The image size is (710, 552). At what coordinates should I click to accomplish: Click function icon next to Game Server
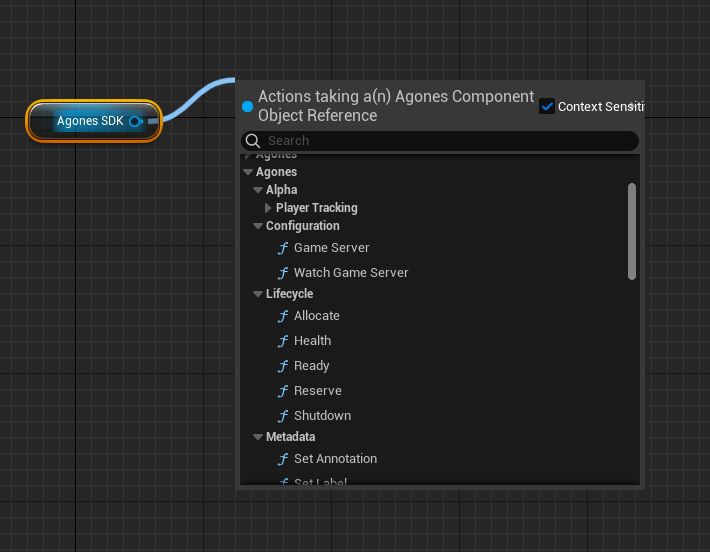[x=283, y=248]
